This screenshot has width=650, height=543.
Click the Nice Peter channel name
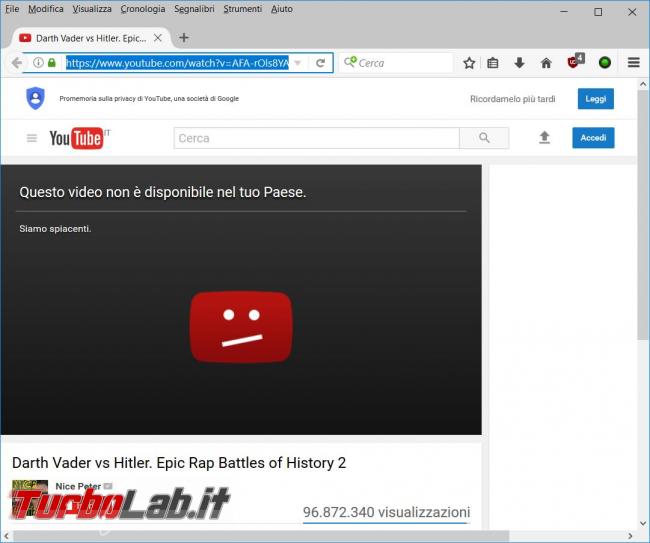click(x=78, y=486)
